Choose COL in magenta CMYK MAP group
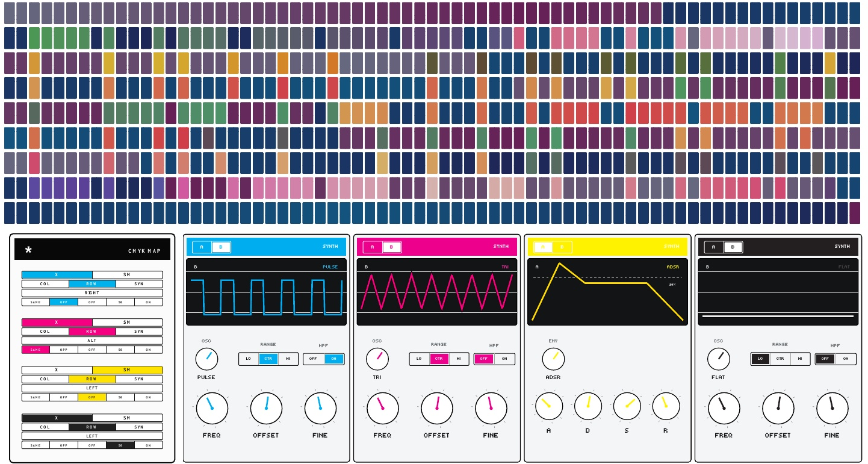868x464 pixels. 45,331
